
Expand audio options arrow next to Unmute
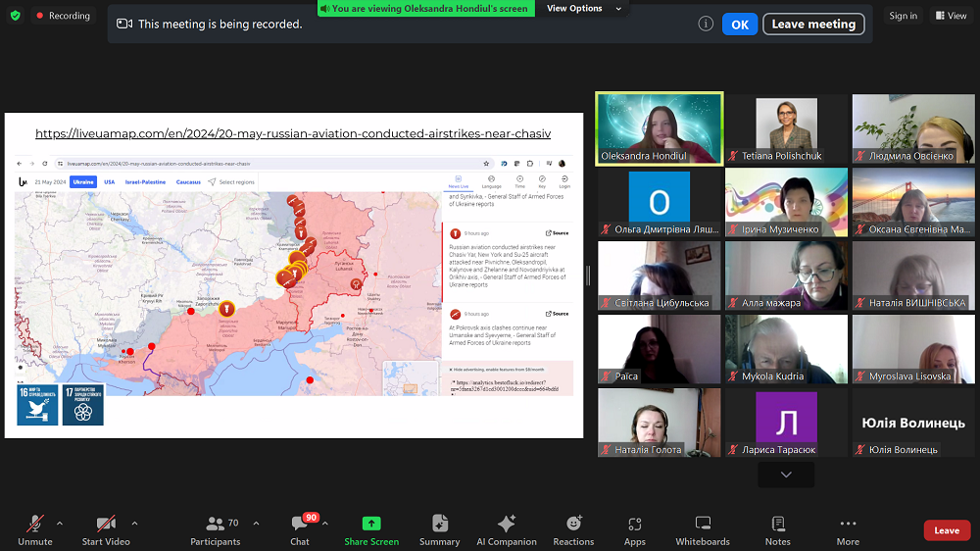click(x=60, y=523)
